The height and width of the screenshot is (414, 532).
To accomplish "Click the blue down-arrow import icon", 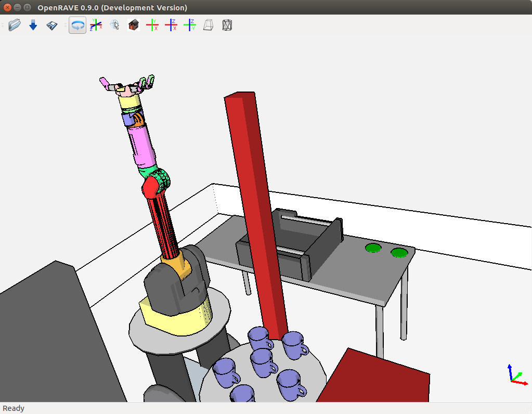I will (x=33, y=25).
